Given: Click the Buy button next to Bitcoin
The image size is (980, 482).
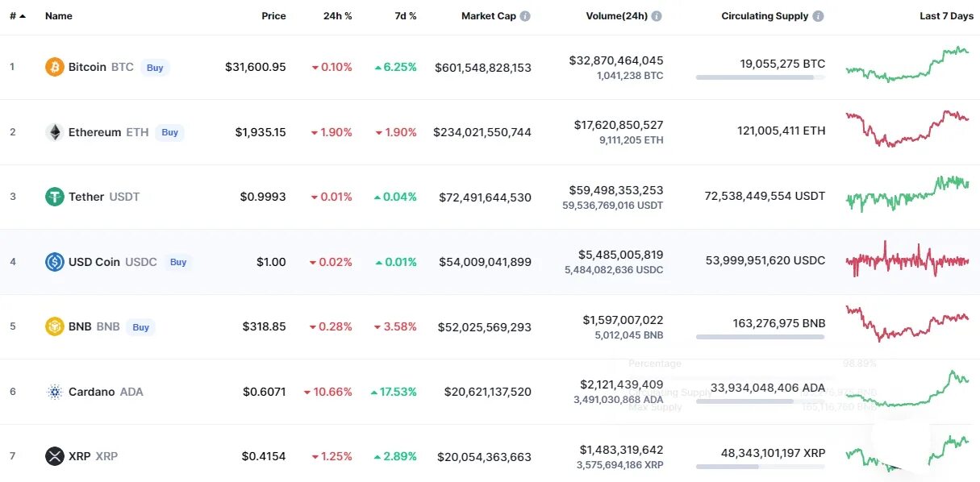Looking at the screenshot, I should coord(155,68).
